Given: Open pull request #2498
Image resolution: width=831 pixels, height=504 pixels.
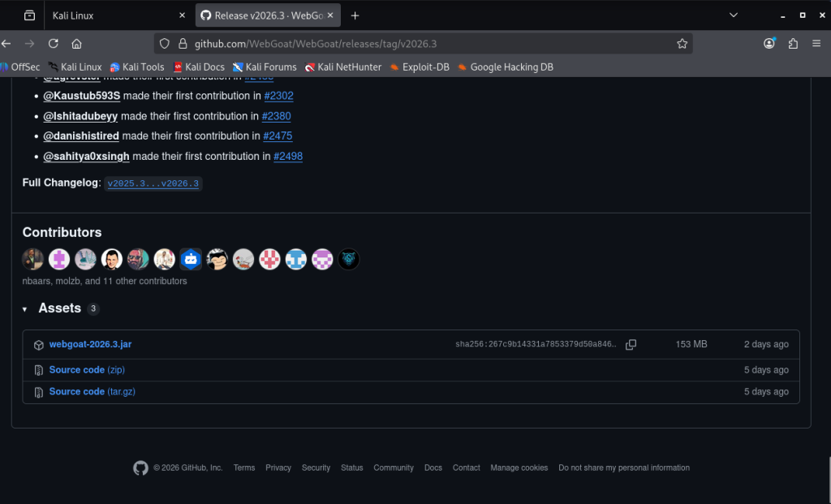Looking at the screenshot, I should point(288,157).
